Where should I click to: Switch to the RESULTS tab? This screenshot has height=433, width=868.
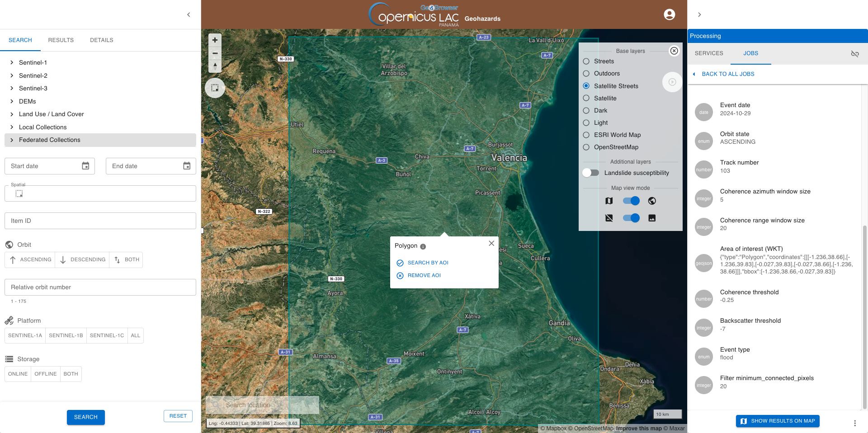click(61, 40)
